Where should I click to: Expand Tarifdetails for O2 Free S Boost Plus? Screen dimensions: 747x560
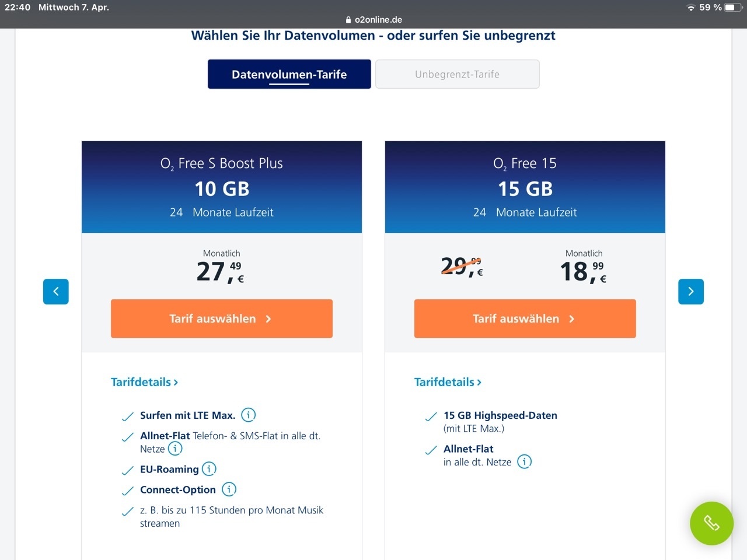tap(144, 382)
